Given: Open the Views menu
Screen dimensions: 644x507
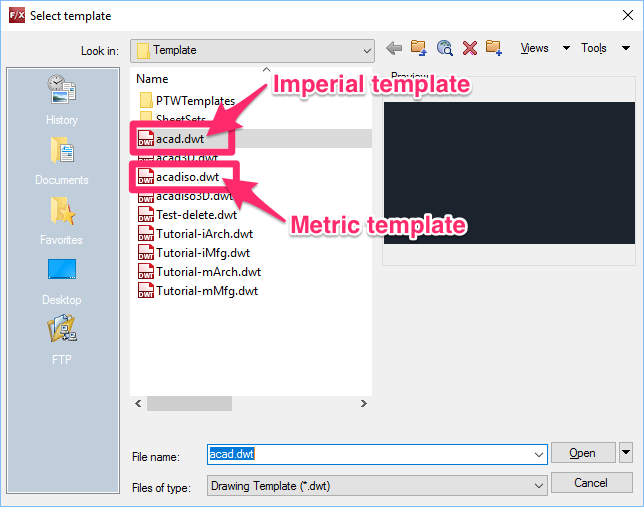Looking at the screenshot, I should coord(534,48).
